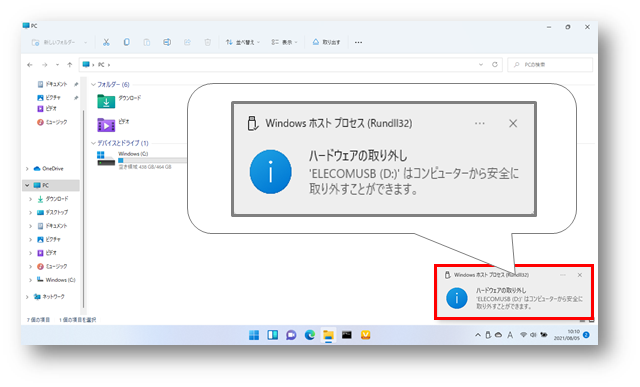This screenshot has height=387, width=640.
Task: Click File Explorer icon on taskbar
Action: pos(328,335)
